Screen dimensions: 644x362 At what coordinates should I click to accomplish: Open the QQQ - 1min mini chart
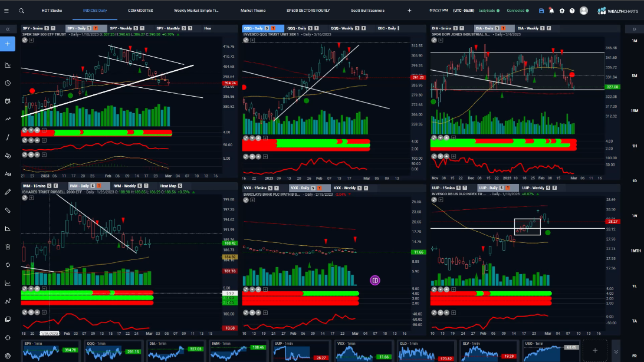point(113,351)
